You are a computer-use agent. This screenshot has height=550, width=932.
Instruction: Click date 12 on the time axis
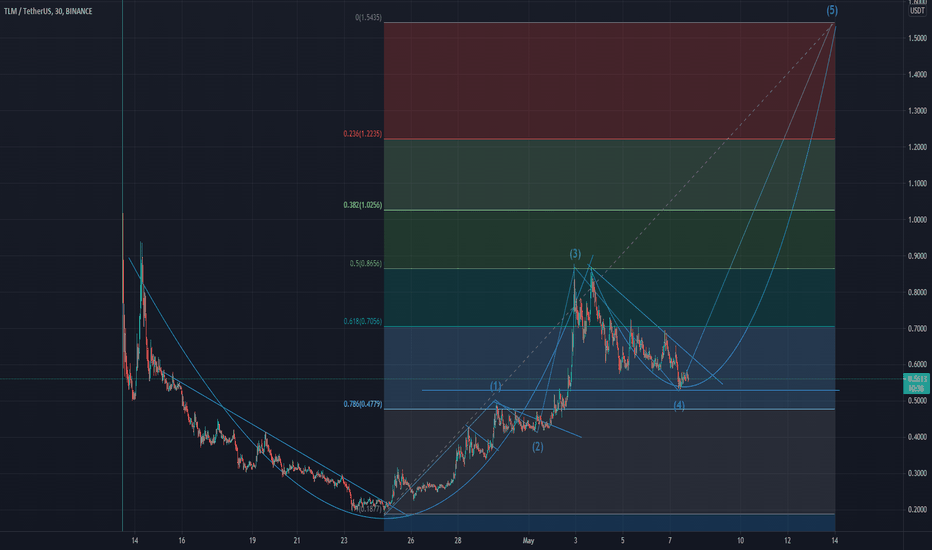click(788, 540)
